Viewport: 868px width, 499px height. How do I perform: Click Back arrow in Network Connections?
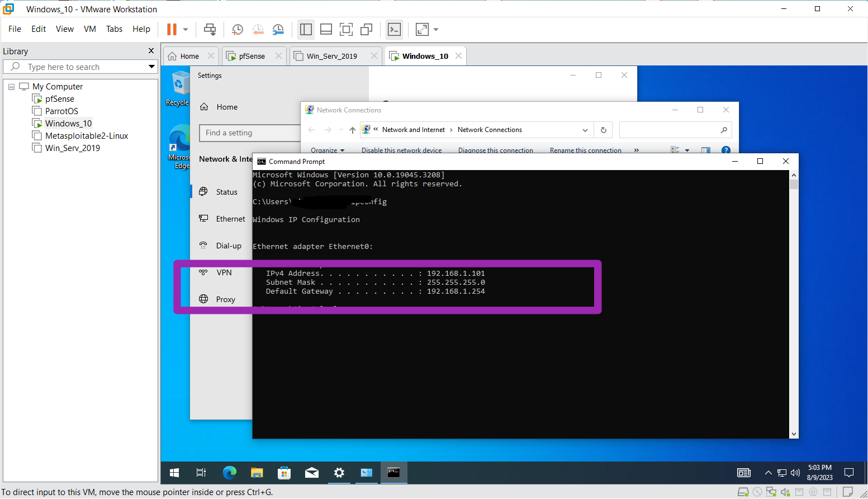311,130
